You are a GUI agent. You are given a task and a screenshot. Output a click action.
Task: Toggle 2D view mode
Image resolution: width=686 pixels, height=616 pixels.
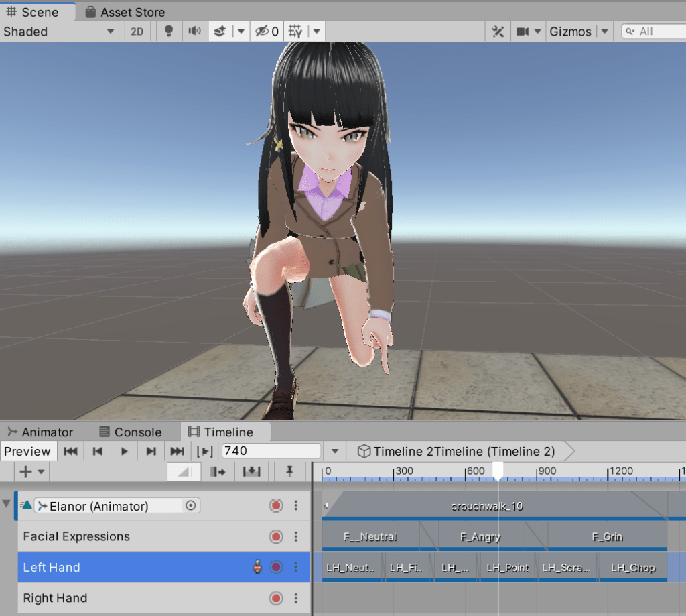pyautogui.click(x=137, y=32)
